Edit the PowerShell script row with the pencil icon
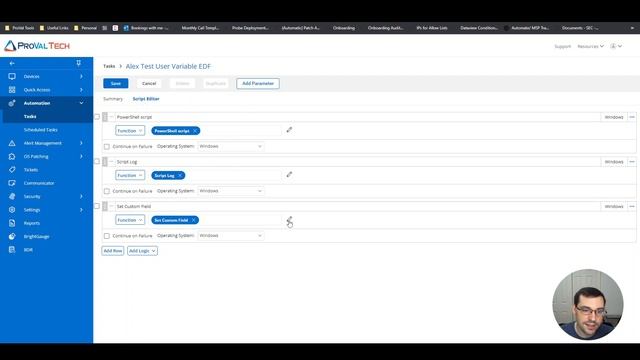The image size is (640, 360). (289, 130)
